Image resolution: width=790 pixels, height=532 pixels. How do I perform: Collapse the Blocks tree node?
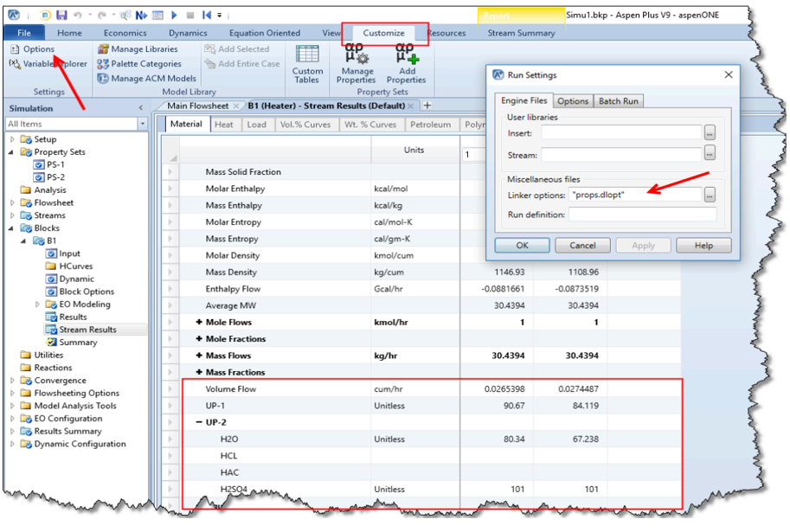11,228
